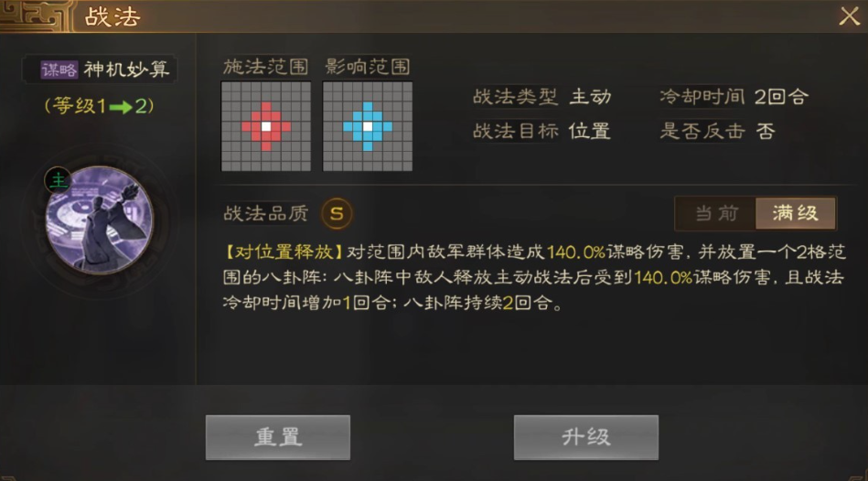The image size is (868, 481).
Task: Click the red 施法范围 cast range grid
Action: click(266, 126)
